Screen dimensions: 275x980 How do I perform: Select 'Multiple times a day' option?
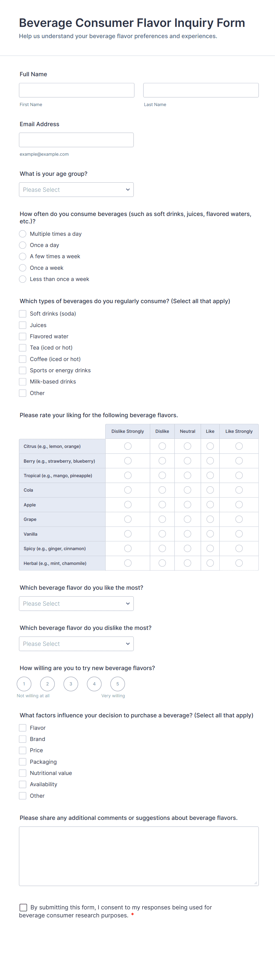coord(23,234)
